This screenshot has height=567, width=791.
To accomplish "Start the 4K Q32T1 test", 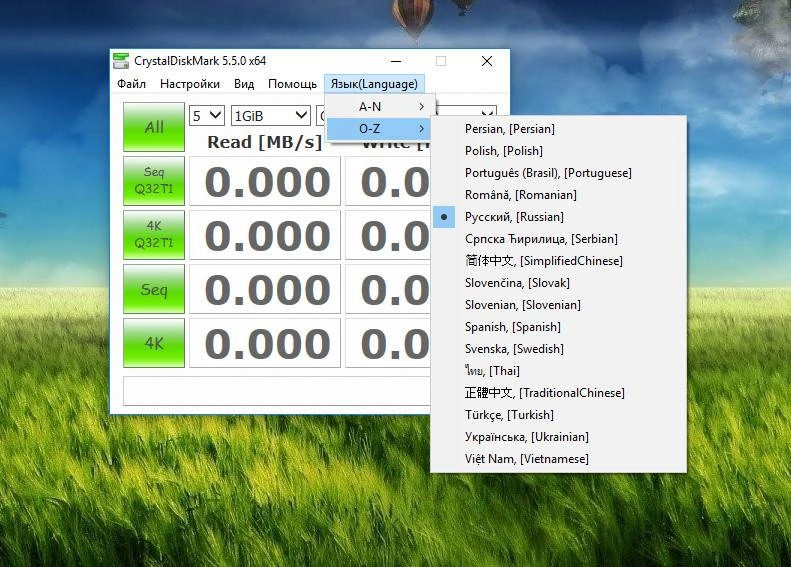I will point(154,235).
